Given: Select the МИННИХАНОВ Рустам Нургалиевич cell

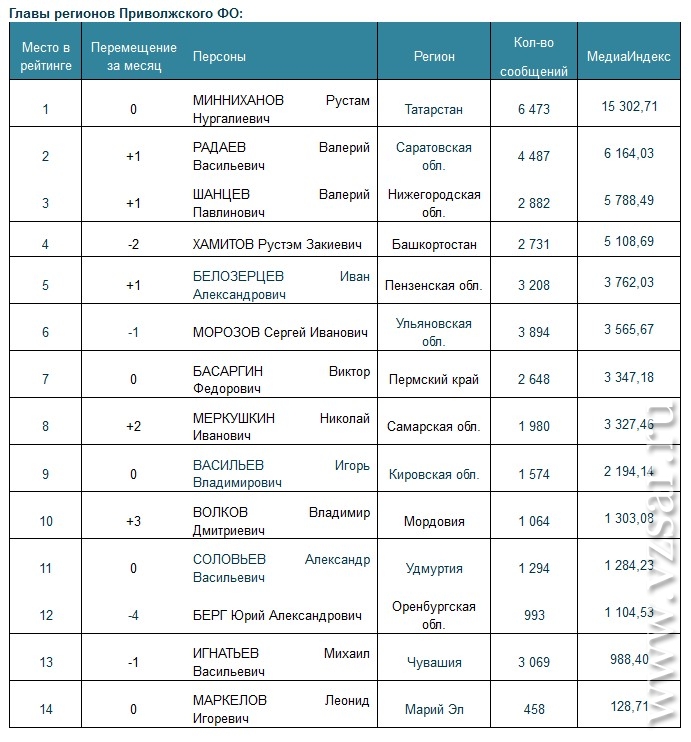Looking at the screenshot, I should (x=281, y=109).
